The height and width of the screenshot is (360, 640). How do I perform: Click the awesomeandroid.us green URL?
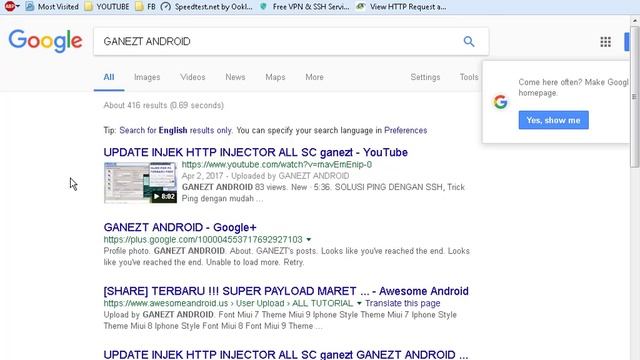228,303
